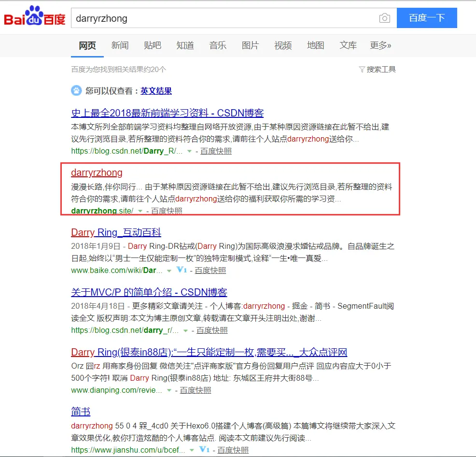This screenshot has height=457, width=476.
Task: Switch to the 贴吧 tab
Action: [x=153, y=45]
